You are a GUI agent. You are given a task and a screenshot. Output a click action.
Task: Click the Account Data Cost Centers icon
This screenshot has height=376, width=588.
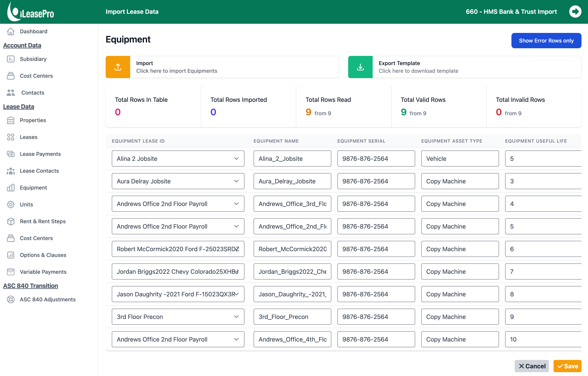tap(11, 76)
